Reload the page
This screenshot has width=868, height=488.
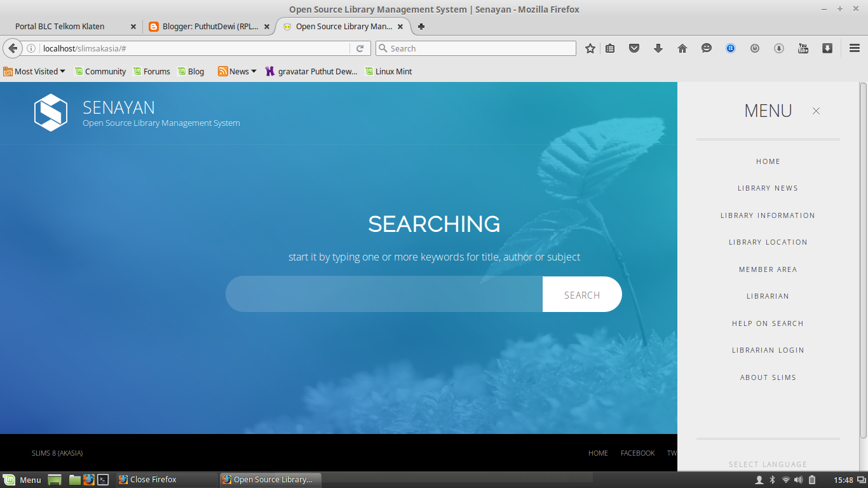pyautogui.click(x=360, y=48)
